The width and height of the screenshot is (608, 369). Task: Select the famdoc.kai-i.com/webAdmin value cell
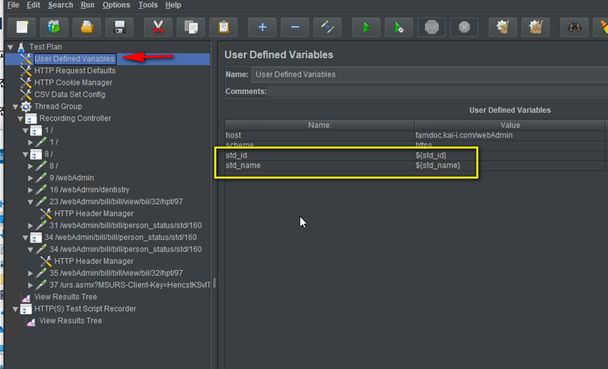(x=510, y=135)
